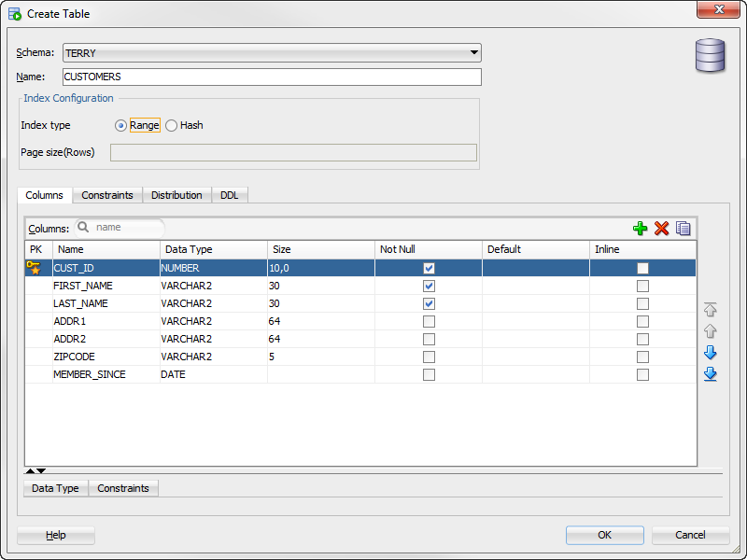Click the OK button
This screenshot has height=560, width=747.
pyautogui.click(x=604, y=535)
